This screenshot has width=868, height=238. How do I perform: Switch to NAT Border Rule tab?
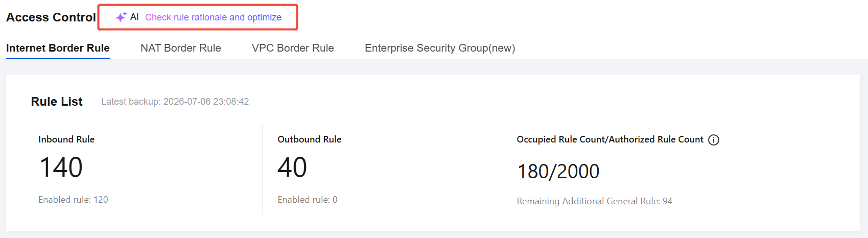[x=181, y=48]
